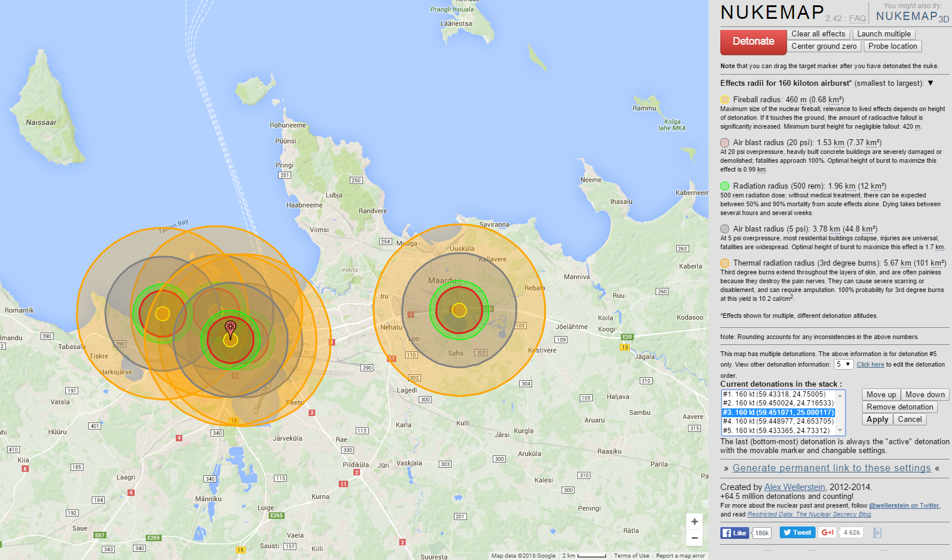Screen dimensions: 952x560
Task: Click the yellow Fireball radius swatch
Action: [x=725, y=100]
